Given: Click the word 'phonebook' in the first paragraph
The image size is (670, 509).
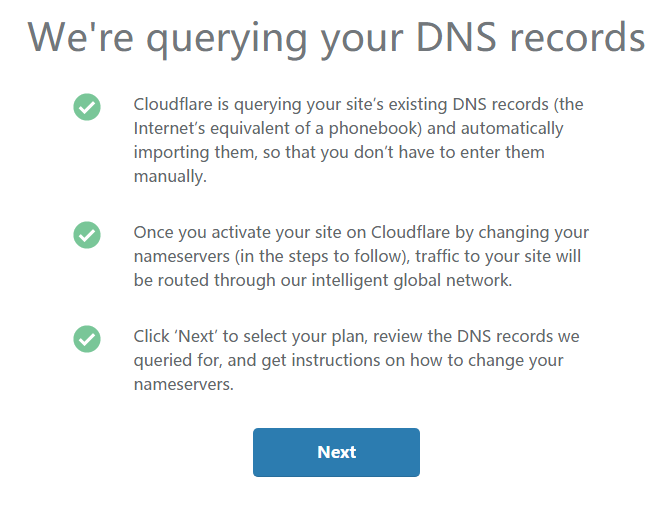Looking at the screenshot, I should coord(375,128).
